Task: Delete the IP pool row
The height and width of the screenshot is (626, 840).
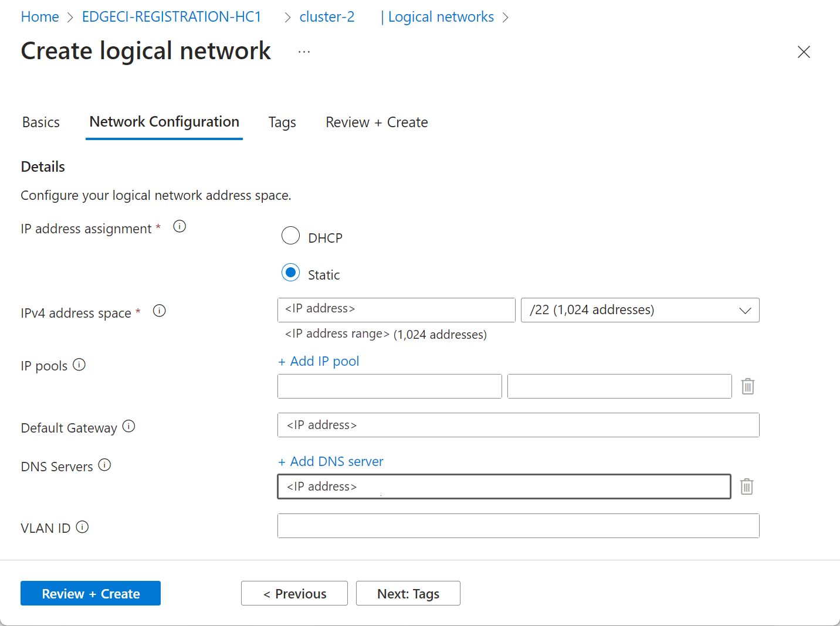Action: [747, 386]
